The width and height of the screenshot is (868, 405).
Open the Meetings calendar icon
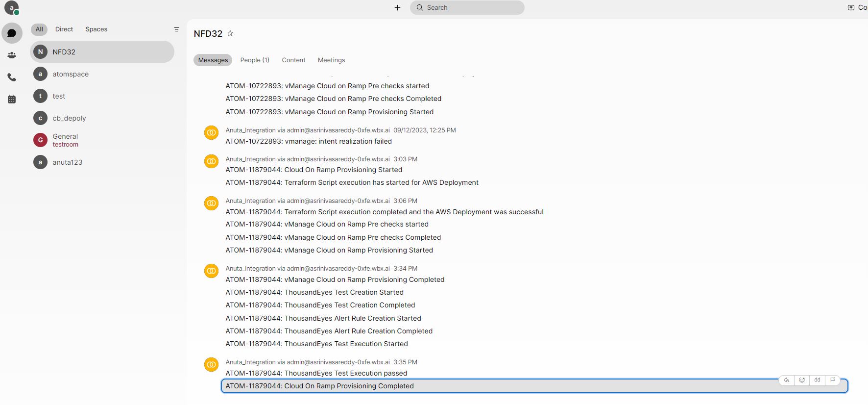pyautogui.click(x=12, y=100)
